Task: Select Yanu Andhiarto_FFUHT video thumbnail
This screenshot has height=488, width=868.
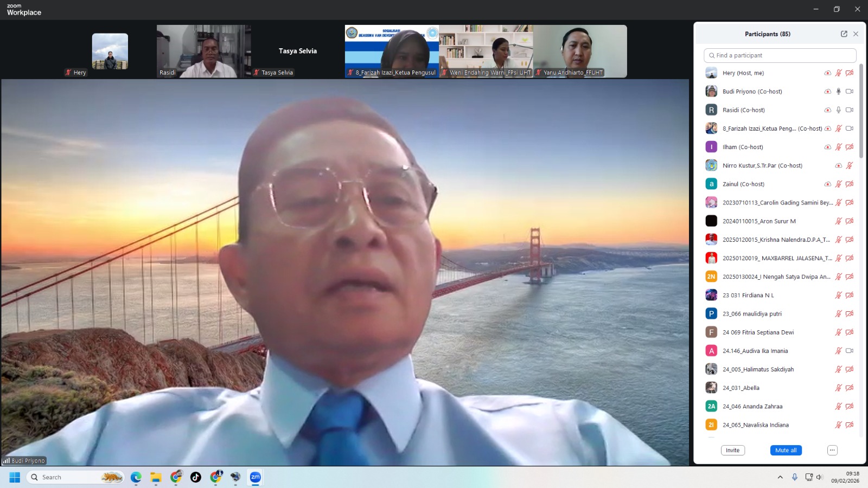Action: (580, 51)
